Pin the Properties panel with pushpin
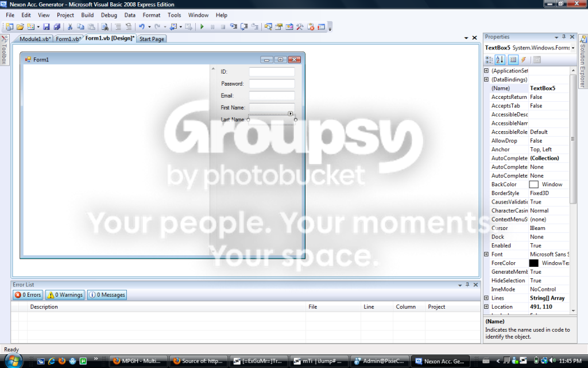 click(564, 37)
